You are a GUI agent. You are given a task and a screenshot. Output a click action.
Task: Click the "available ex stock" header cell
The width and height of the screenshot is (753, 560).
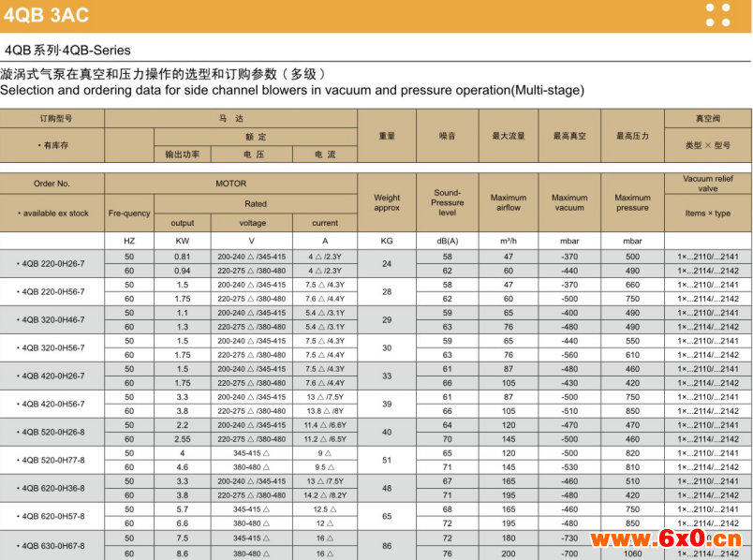52,214
